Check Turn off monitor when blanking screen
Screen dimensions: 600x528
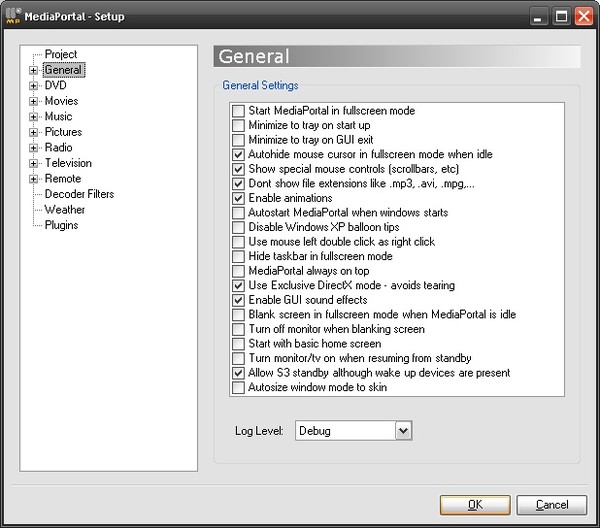pyautogui.click(x=238, y=329)
